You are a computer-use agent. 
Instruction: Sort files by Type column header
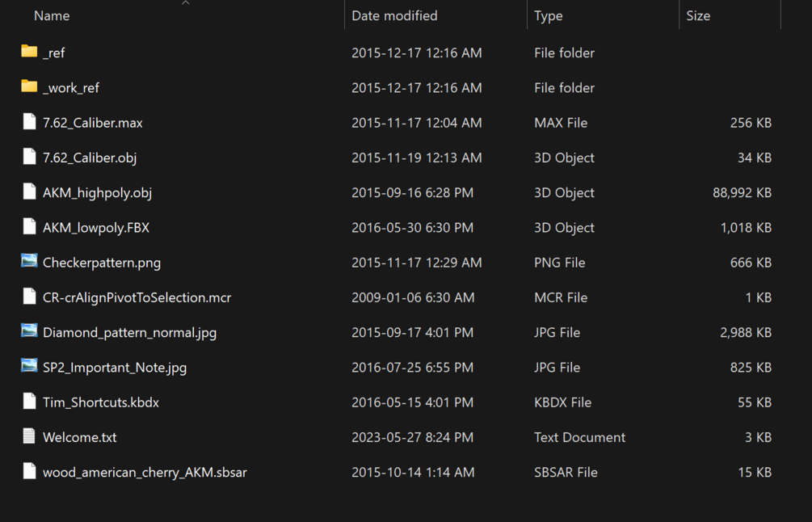click(549, 16)
